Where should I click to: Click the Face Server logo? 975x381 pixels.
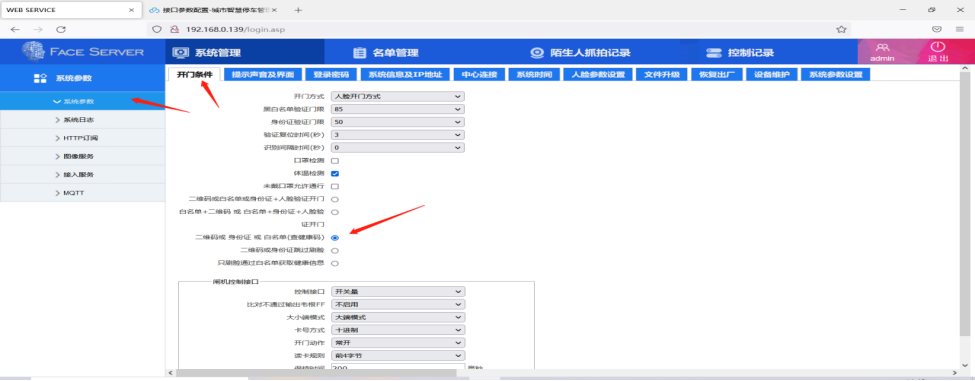[x=83, y=52]
